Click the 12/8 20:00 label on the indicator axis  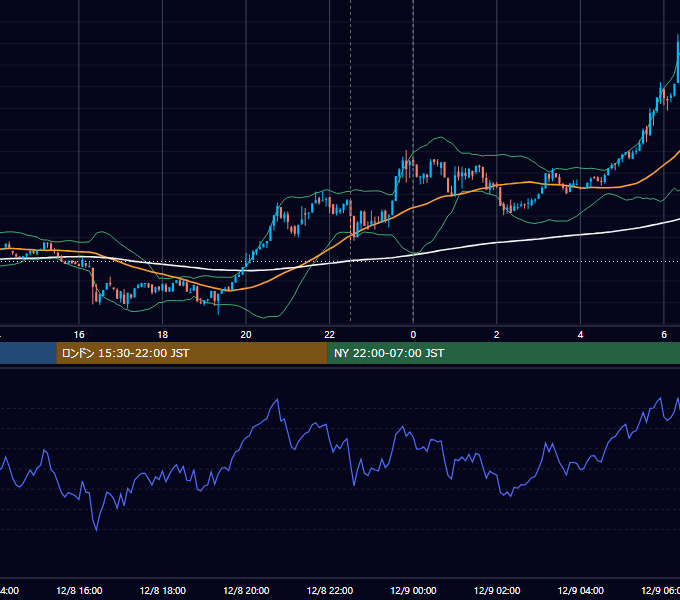click(246, 591)
